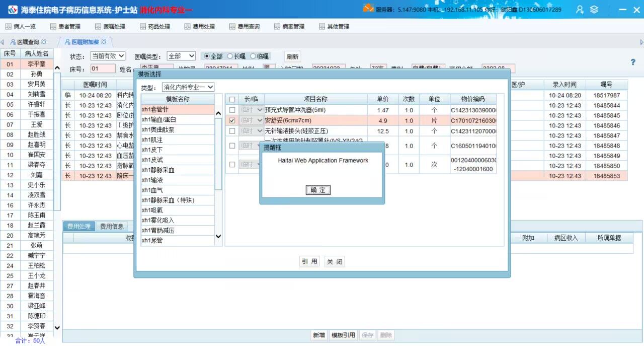This screenshot has width=644, height=346.
Task: Open the 类型 dropdown 消化内科专业一
Action: [188, 87]
